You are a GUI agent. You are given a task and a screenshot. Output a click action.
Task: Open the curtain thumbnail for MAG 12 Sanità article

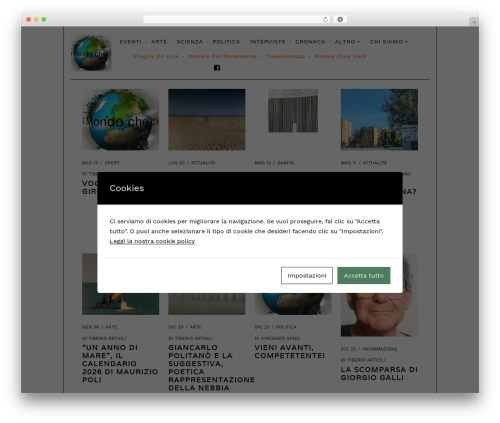[x=293, y=111]
